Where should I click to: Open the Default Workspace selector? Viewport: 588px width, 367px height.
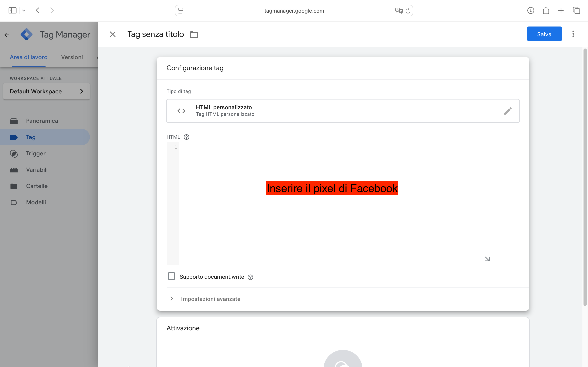46,92
